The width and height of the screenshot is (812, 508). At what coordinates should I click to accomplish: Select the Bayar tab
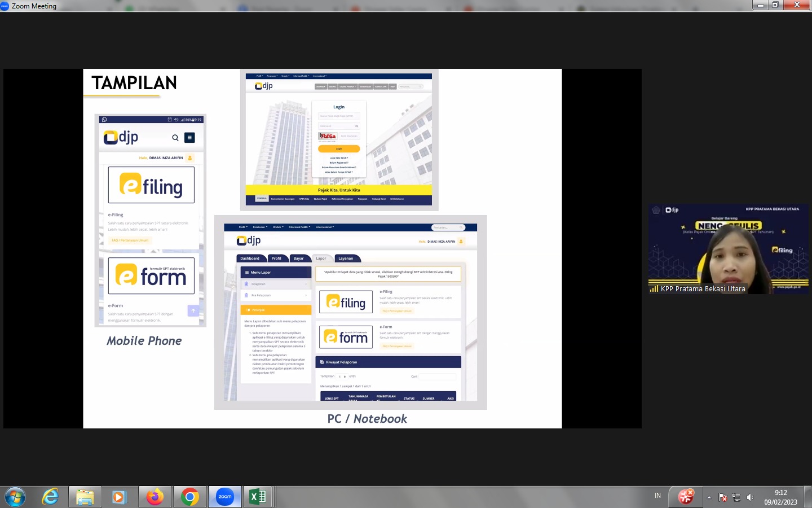pos(298,259)
